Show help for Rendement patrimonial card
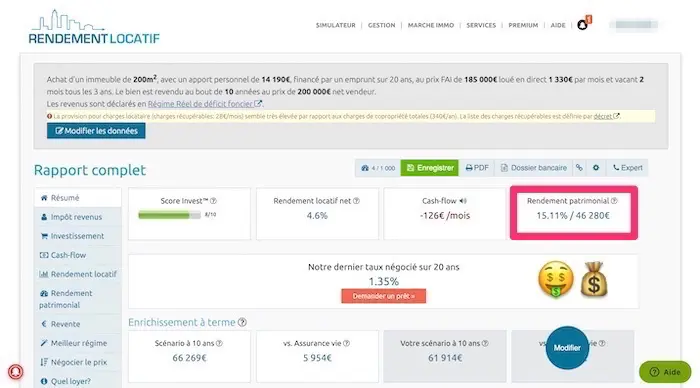700x388 pixels. point(614,201)
